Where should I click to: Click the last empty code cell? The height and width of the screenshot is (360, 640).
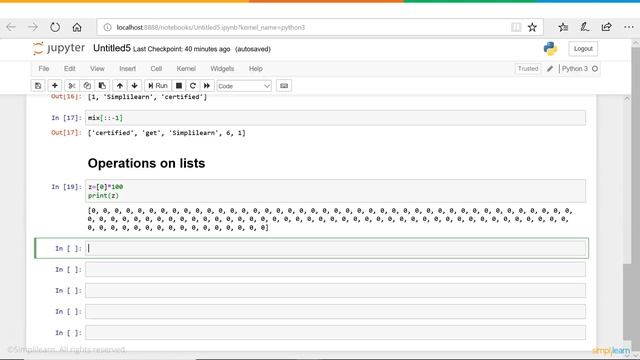pos(336,333)
